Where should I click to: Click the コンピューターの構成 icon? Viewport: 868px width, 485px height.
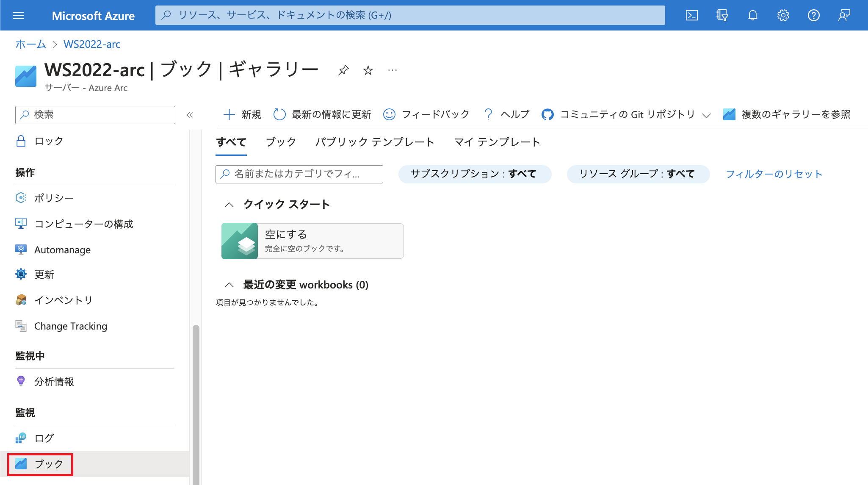pyautogui.click(x=21, y=224)
